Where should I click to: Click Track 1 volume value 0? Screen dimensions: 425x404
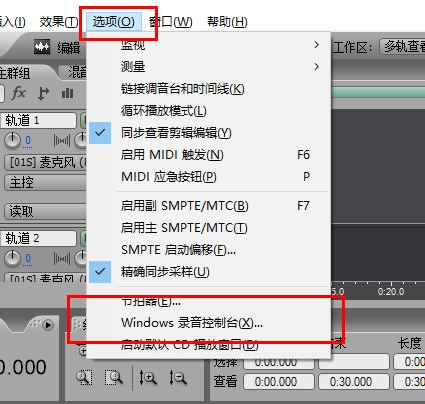(x=28, y=140)
